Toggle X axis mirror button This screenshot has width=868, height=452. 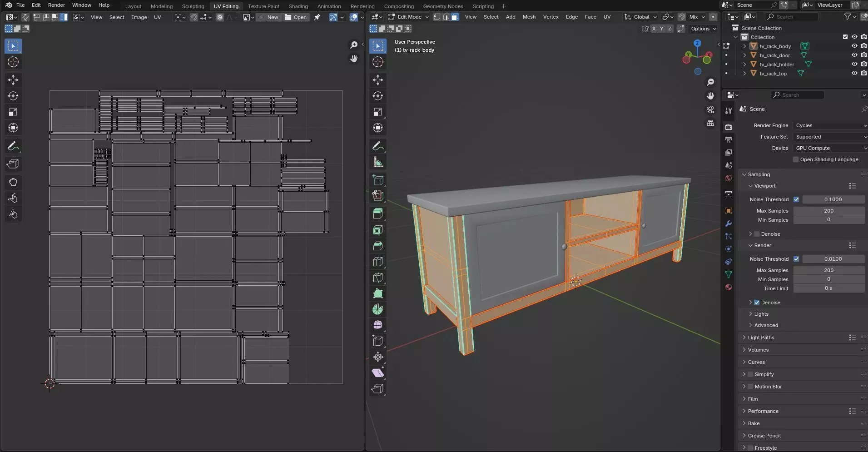coord(654,29)
